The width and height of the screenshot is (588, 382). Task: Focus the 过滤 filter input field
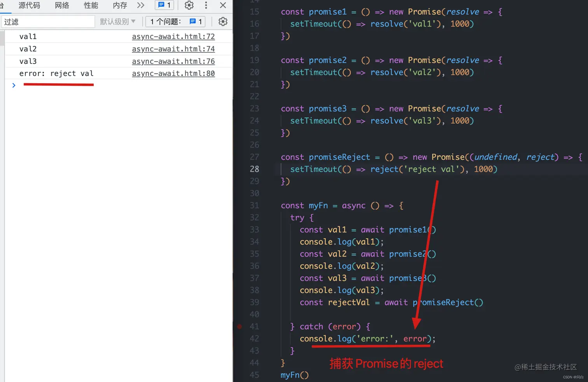tap(48, 22)
